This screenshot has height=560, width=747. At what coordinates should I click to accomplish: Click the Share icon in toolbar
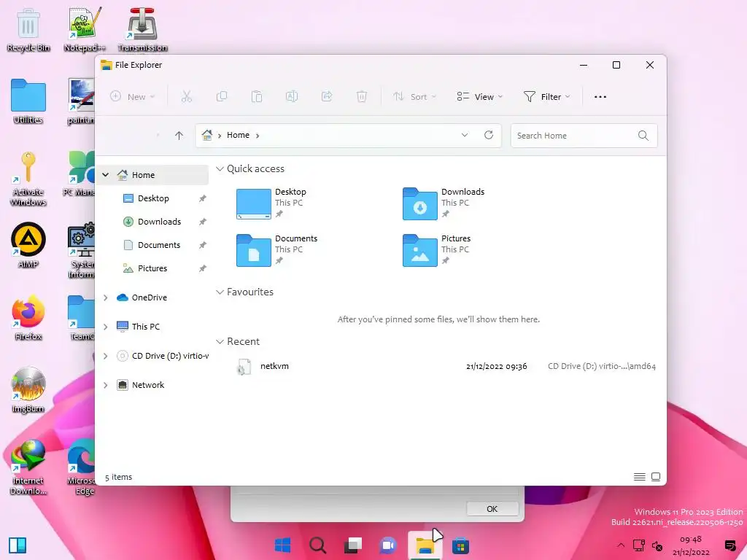[x=327, y=97]
